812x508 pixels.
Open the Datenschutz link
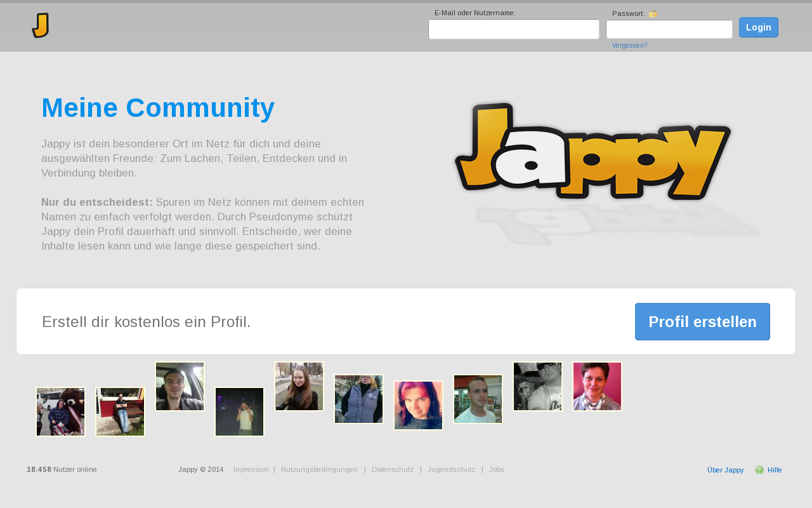tap(393, 470)
